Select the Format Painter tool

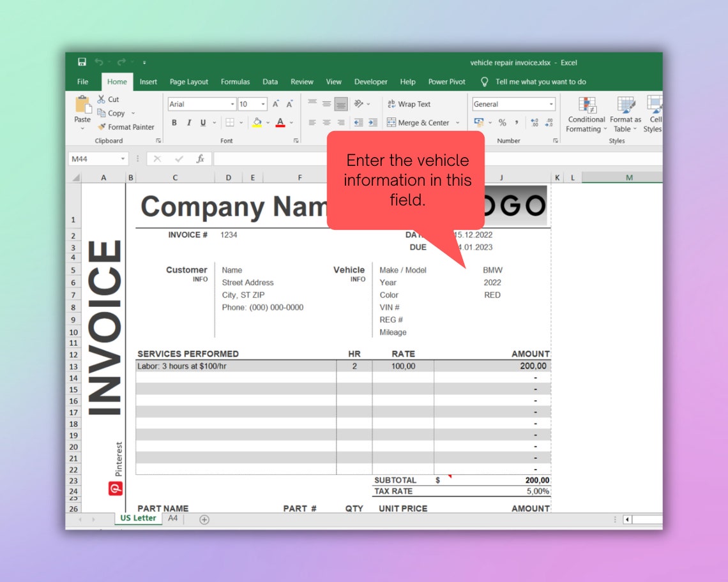coord(126,127)
